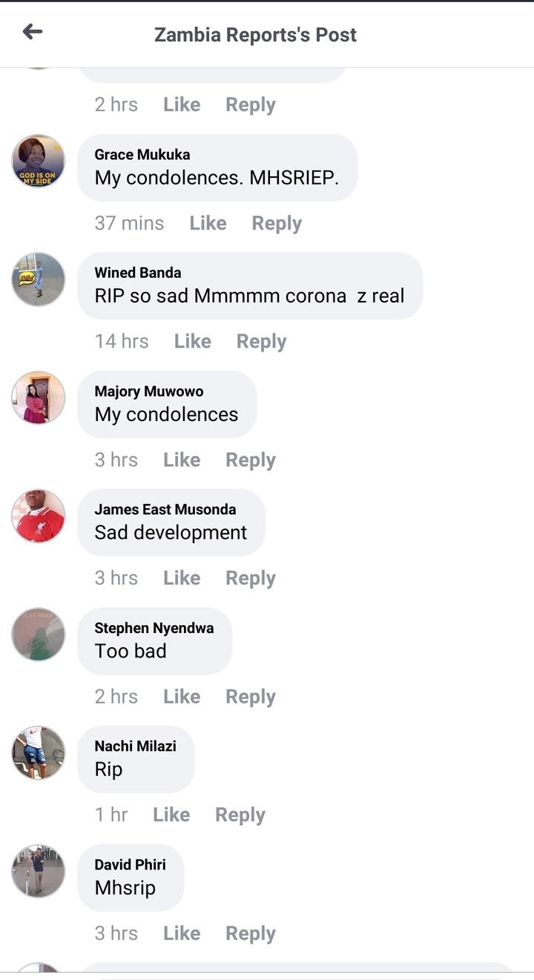Open Nachi Milazi's profile picture
534x980 pixels.
39,752
